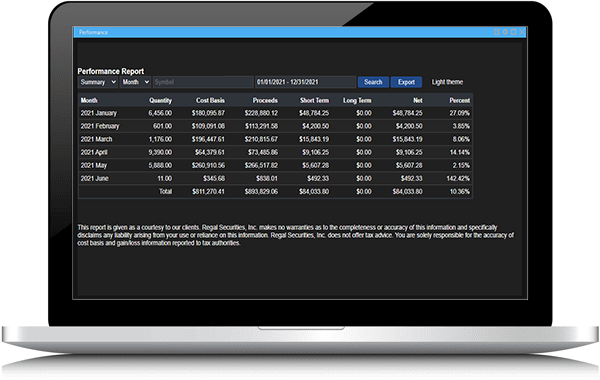The image size is (600, 380).
Task: Open the 01/01/2021 - 12/31/2021 date range field
Action: 305,82
